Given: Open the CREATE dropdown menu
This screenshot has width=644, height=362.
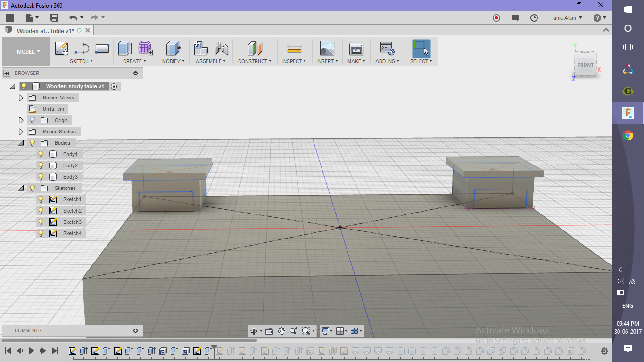Looking at the screenshot, I should [x=135, y=61].
